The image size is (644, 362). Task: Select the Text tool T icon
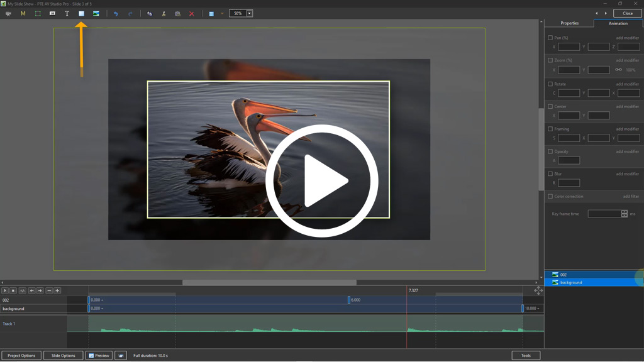(x=67, y=14)
